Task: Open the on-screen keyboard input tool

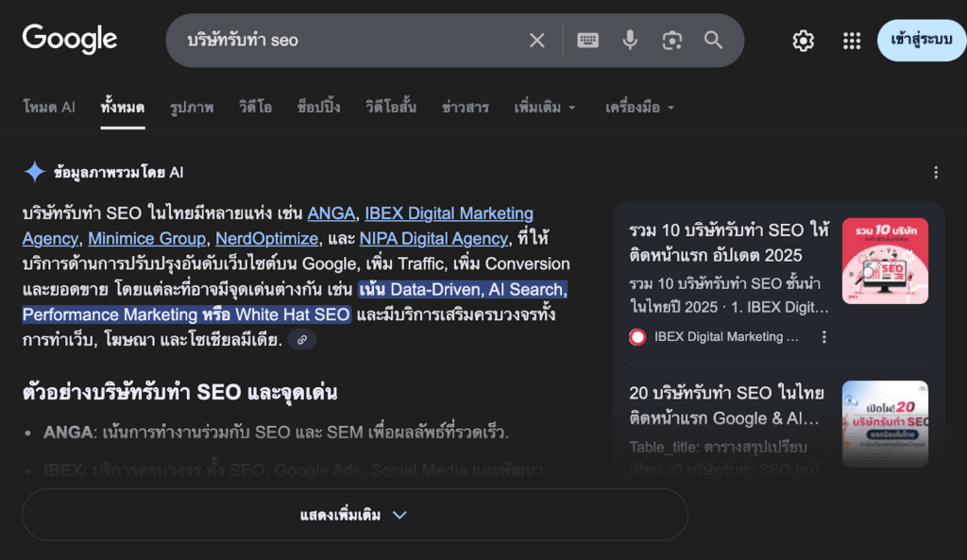Action: [587, 41]
